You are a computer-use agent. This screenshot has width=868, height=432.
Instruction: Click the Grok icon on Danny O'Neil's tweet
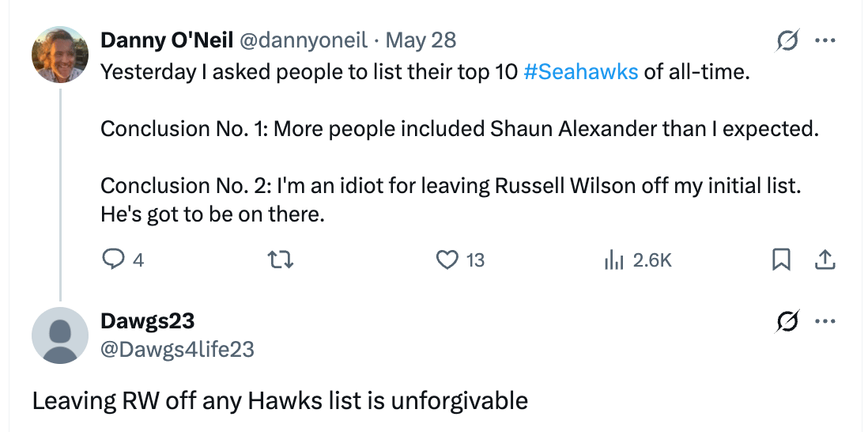click(x=787, y=40)
